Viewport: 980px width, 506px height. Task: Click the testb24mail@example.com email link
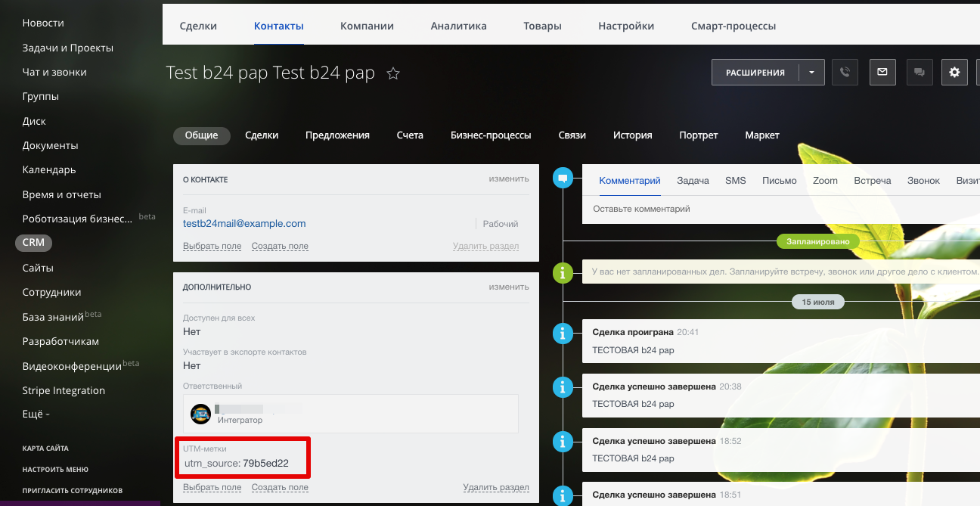coord(244,224)
